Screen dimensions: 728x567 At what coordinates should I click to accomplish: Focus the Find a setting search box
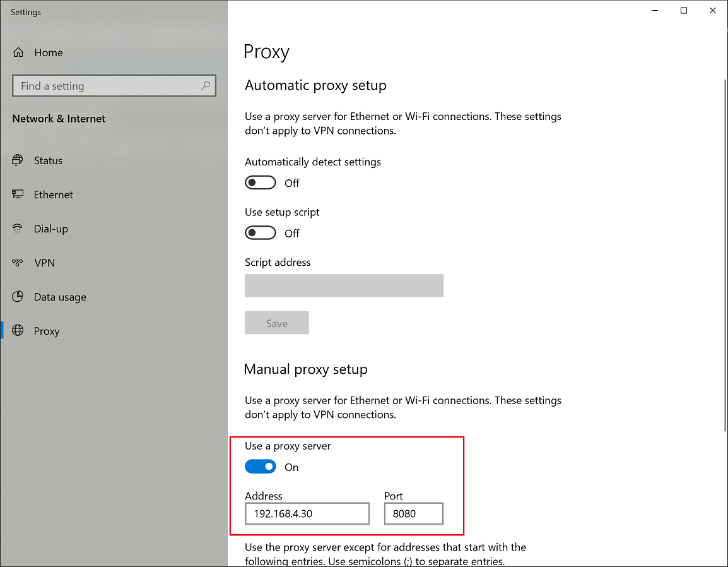coord(114,85)
